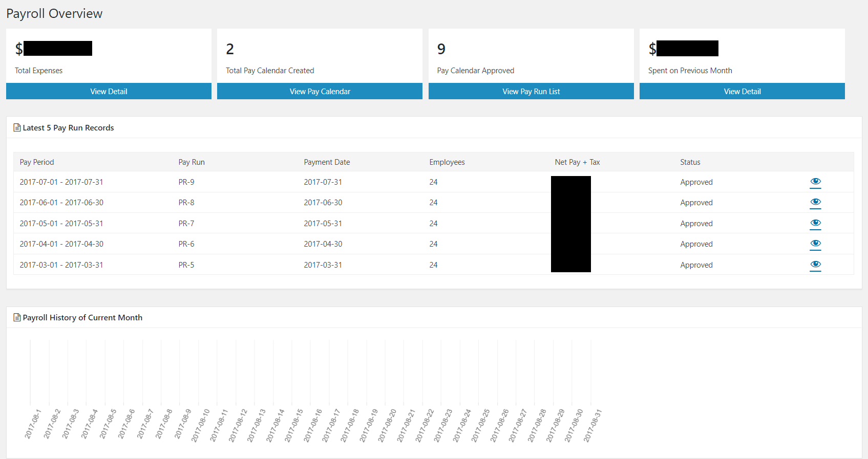Open View Detail under Total Expenses
868x459 pixels.
[109, 91]
